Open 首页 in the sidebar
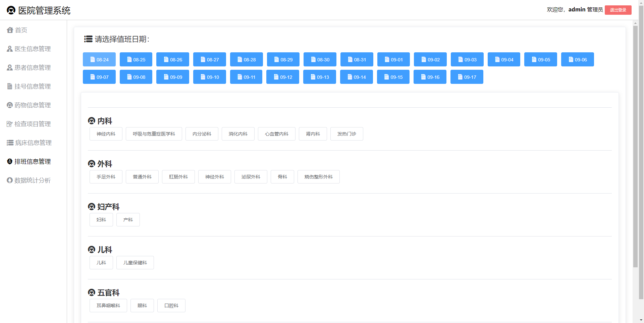The height and width of the screenshot is (323, 644). click(x=33, y=30)
